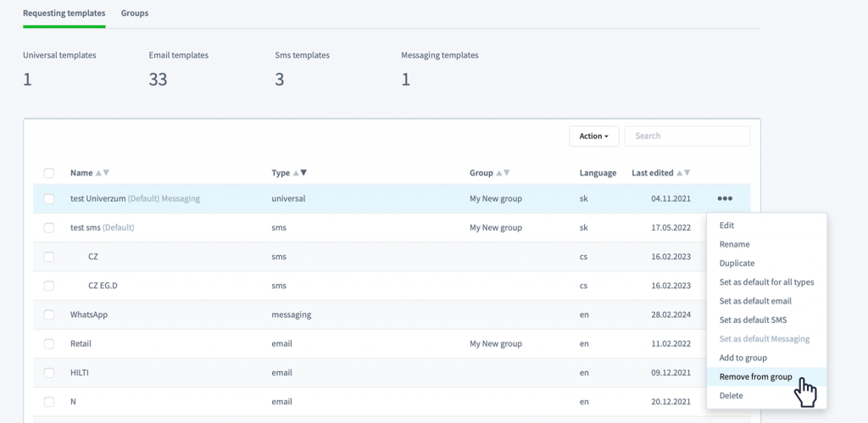This screenshot has height=423, width=868.
Task: Select the HILTI row checkbox
Action: tap(48, 373)
